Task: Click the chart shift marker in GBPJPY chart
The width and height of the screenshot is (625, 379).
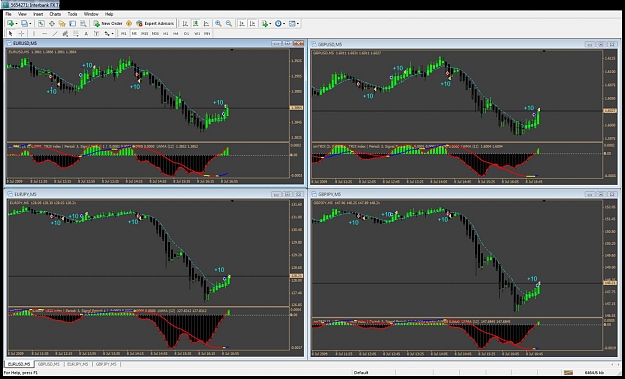Action: pyautogui.click(x=544, y=201)
